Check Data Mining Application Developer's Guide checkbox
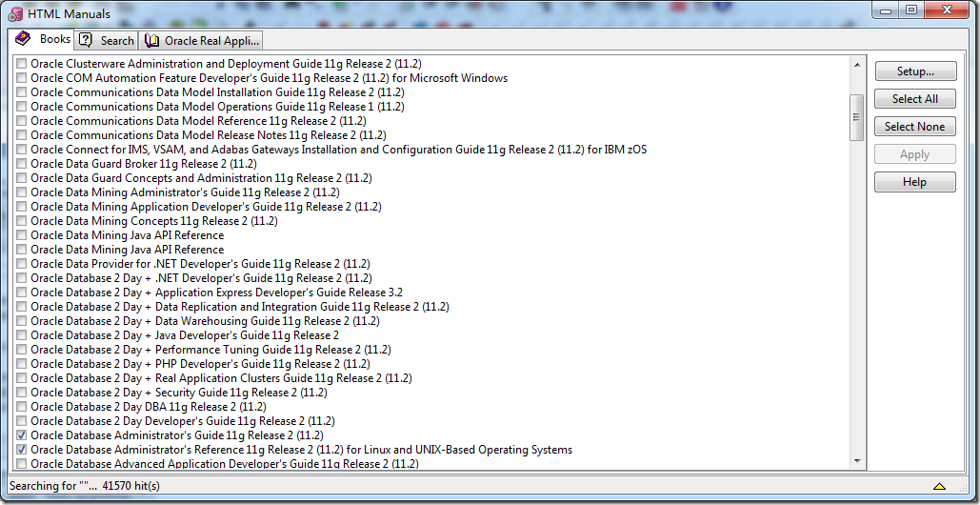 (x=22, y=207)
